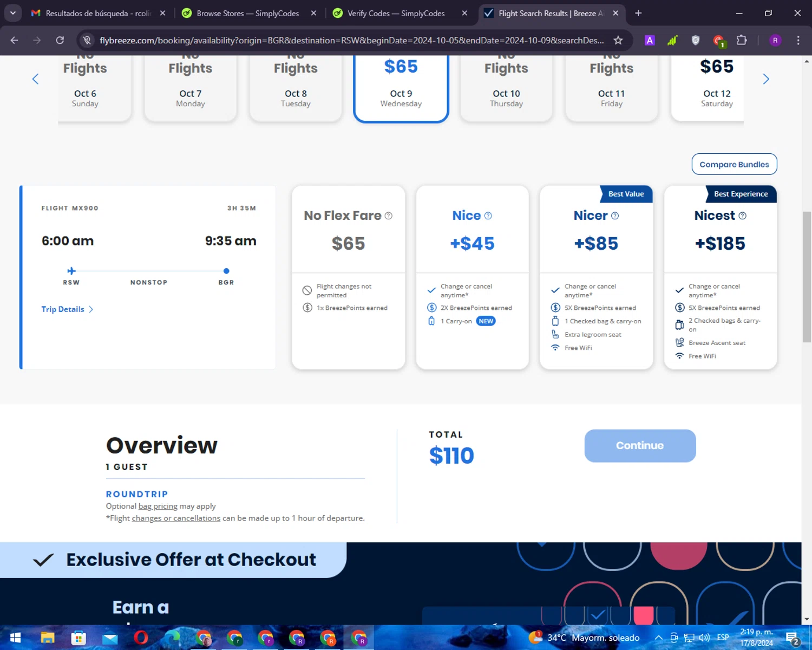Close the Flight Search Results tab
Screen dimensions: 812x650
615,13
